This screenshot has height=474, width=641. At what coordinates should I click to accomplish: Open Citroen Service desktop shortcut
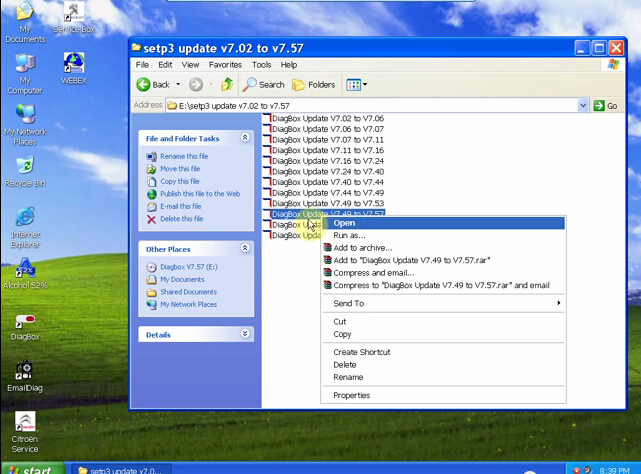[25, 432]
